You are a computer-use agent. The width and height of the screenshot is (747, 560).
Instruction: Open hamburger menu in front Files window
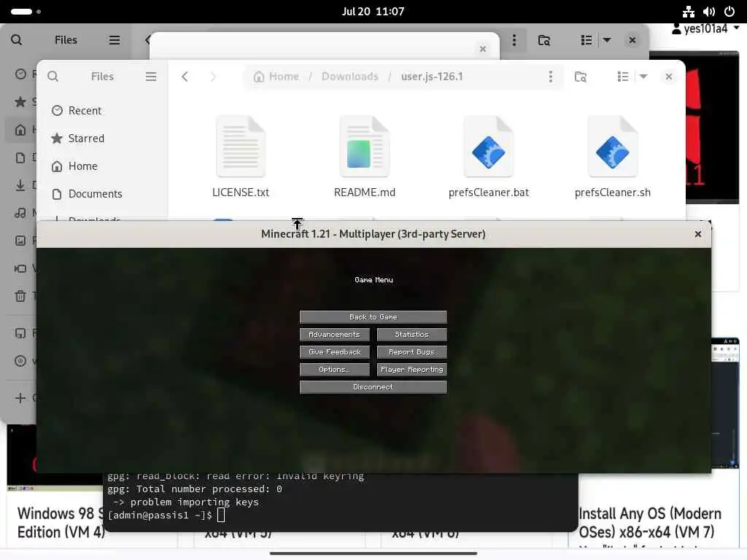151,76
